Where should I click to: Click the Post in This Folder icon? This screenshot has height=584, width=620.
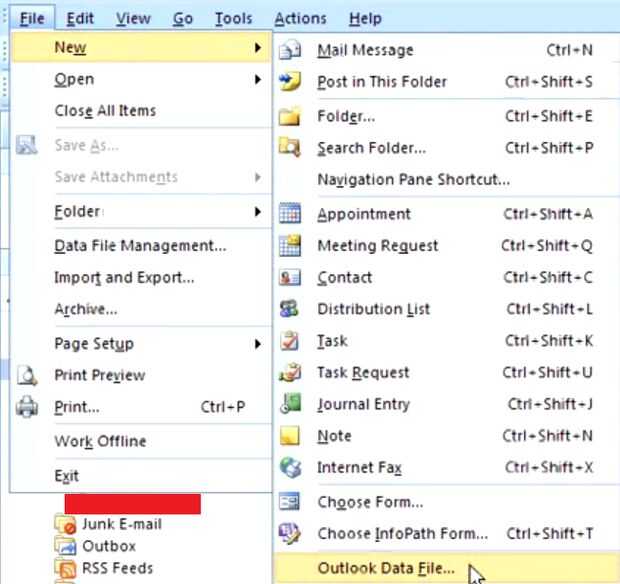click(x=290, y=81)
